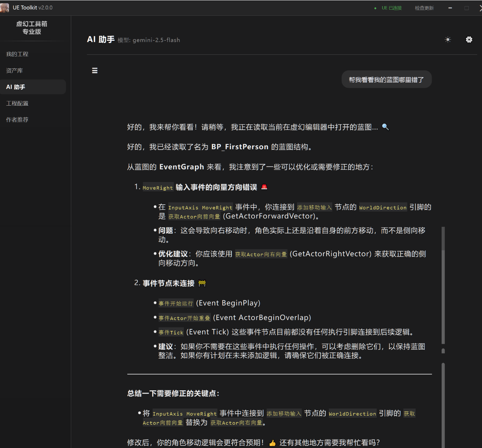Click the AI 助手 page heading
This screenshot has height=448, width=482.
tap(101, 39)
